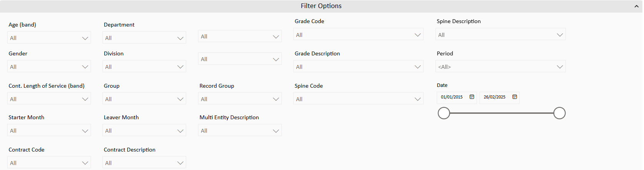The height and width of the screenshot is (170, 644).
Task: Collapse the Filter Options panel
Action: point(636,6)
